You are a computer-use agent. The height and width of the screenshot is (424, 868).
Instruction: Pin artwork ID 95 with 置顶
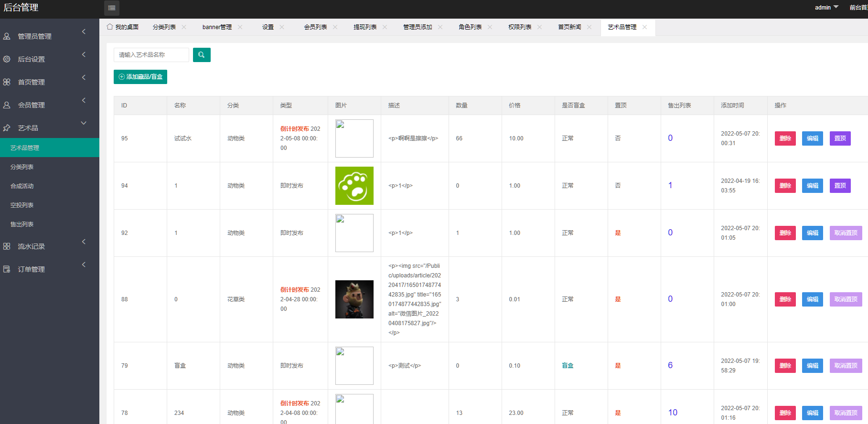coord(840,138)
